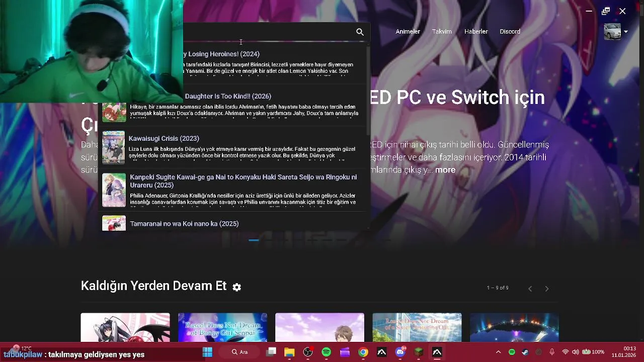This screenshot has width=644, height=362.
Task: Go to the previous page of continue-watching items
Action: pyautogui.click(x=530, y=289)
